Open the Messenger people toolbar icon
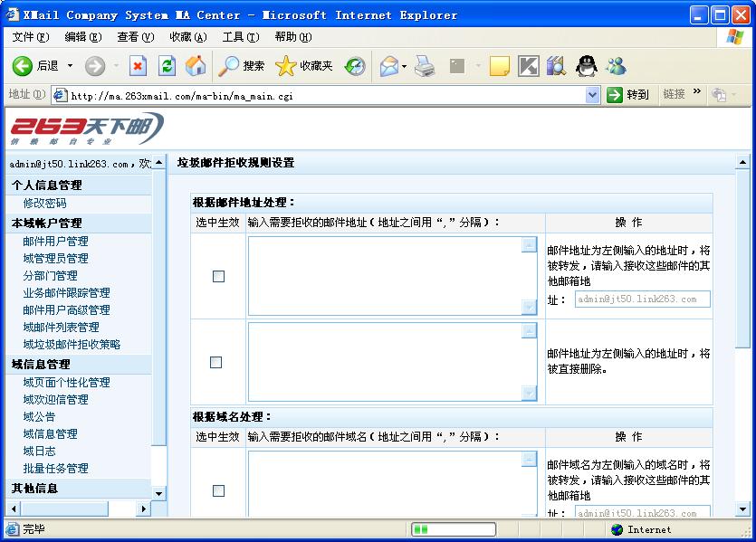The image size is (756, 542). 617,66
